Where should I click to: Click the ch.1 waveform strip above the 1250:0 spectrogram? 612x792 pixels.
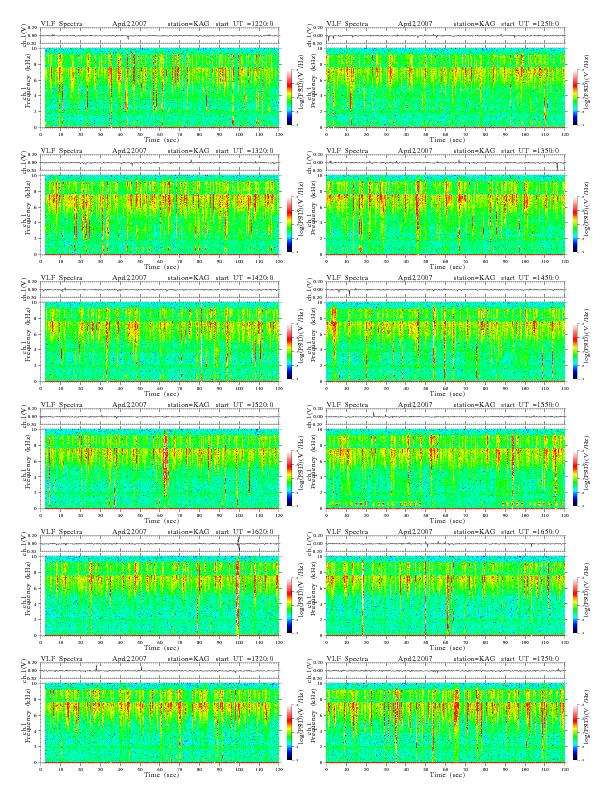(445, 36)
